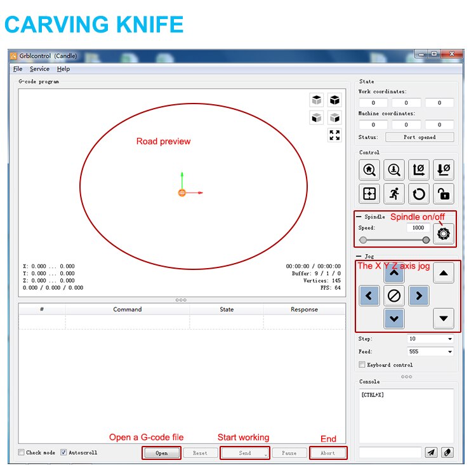Disable the Autoscroll checkbox
Viewport: 476px width, 465px height.
coord(63,453)
